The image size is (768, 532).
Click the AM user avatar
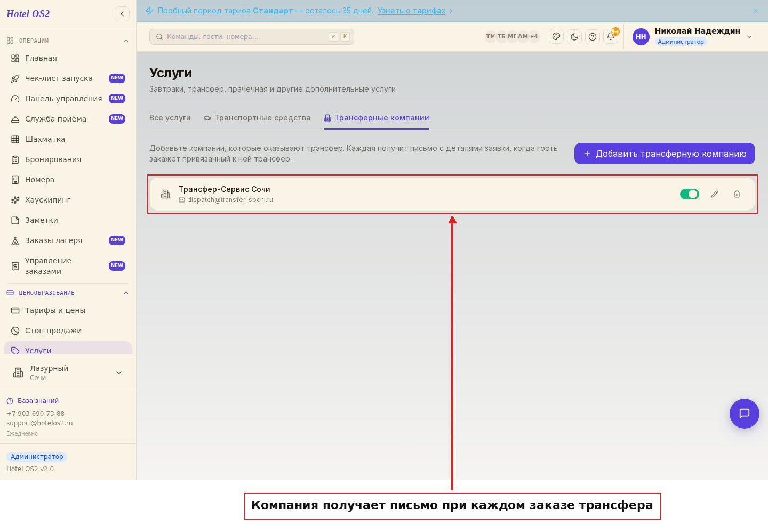[x=523, y=37]
